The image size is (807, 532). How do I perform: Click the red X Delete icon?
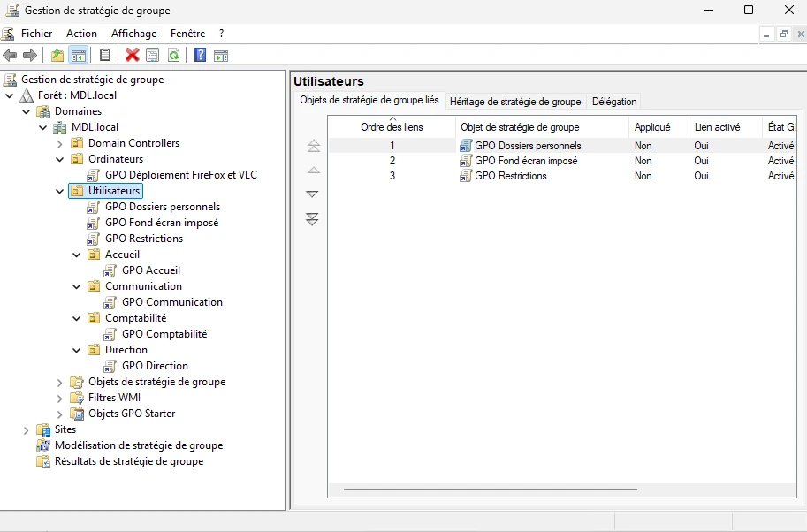click(x=133, y=55)
